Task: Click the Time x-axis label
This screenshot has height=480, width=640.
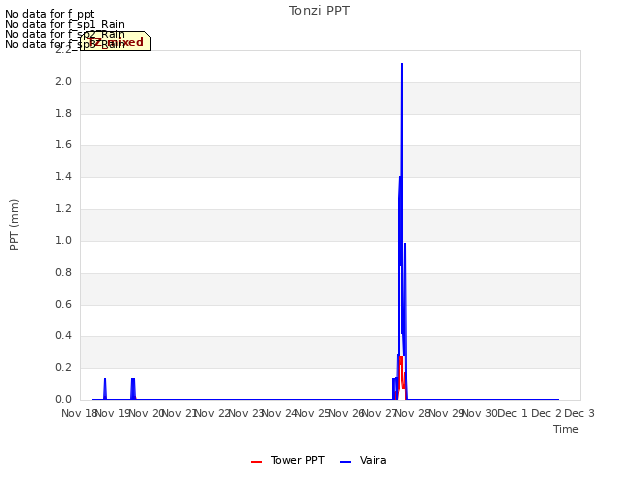Action: pos(566,429)
